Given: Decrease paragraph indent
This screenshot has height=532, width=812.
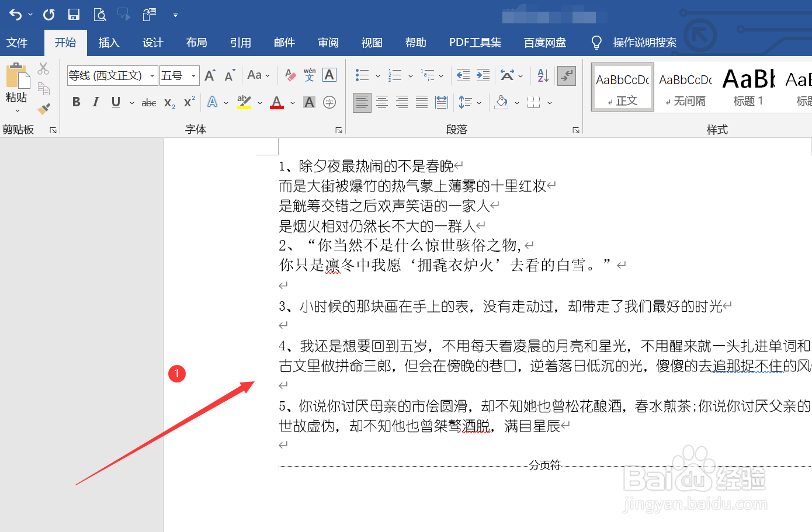Looking at the screenshot, I should coord(463,75).
